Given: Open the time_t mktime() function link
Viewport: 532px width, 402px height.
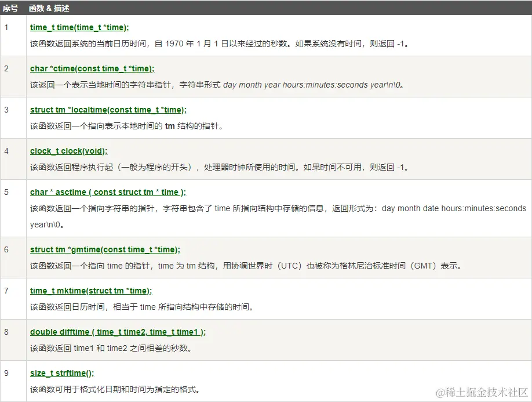Looking at the screenshot, I should tap(90, 291).
